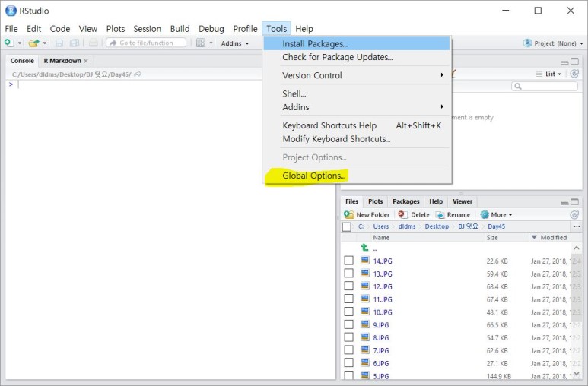588x386 pixels.
Task: Click the workspace panes grid icon
Action: [x=201, y=43]
